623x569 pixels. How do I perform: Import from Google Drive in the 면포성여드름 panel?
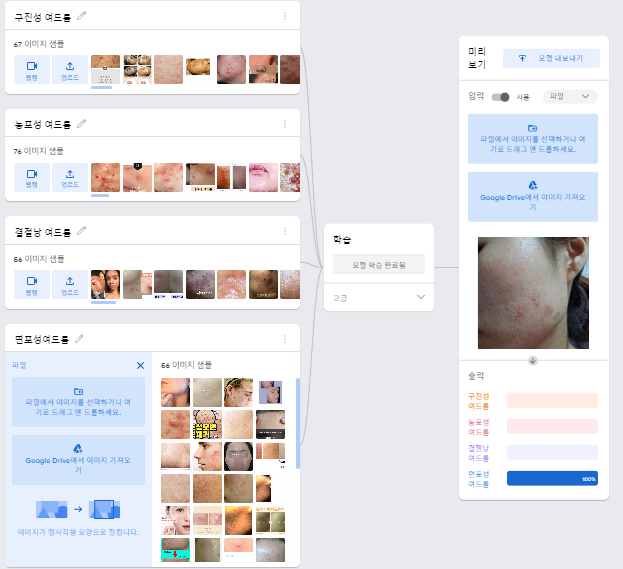coord(78,460)
